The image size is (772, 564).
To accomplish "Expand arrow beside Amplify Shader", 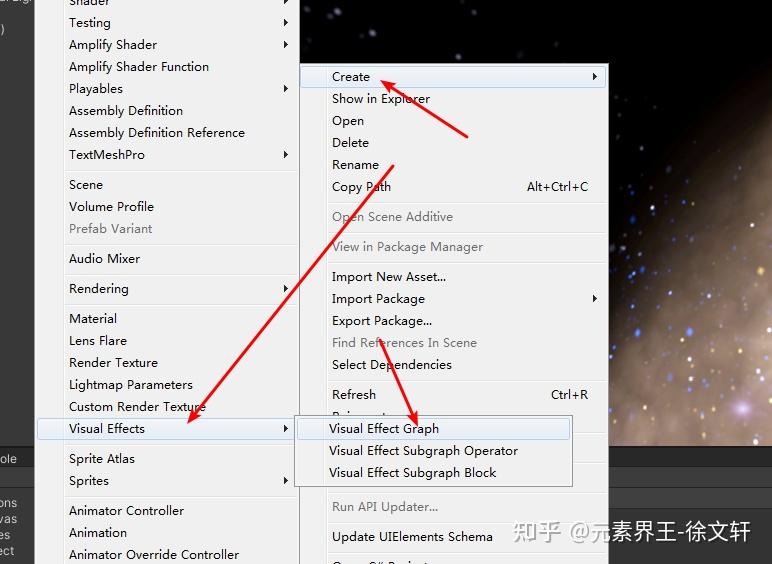I will pos(286,45).
